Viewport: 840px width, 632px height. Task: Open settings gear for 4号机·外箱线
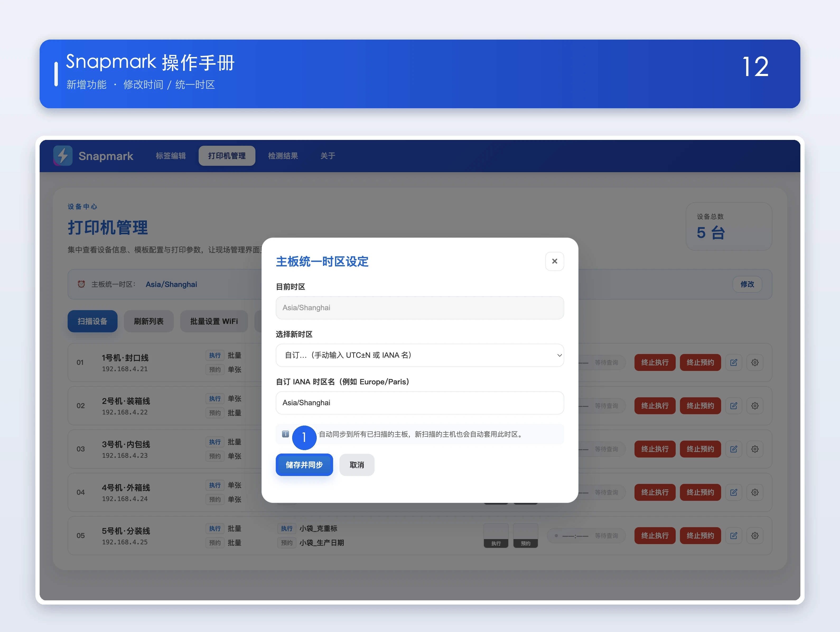coord(755,492)
